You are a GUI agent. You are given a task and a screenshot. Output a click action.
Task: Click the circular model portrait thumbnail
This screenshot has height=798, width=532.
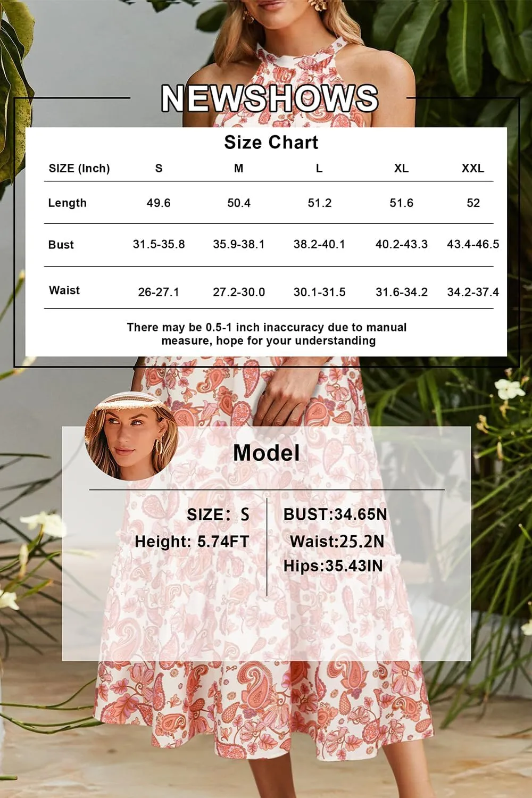point(131,436)
